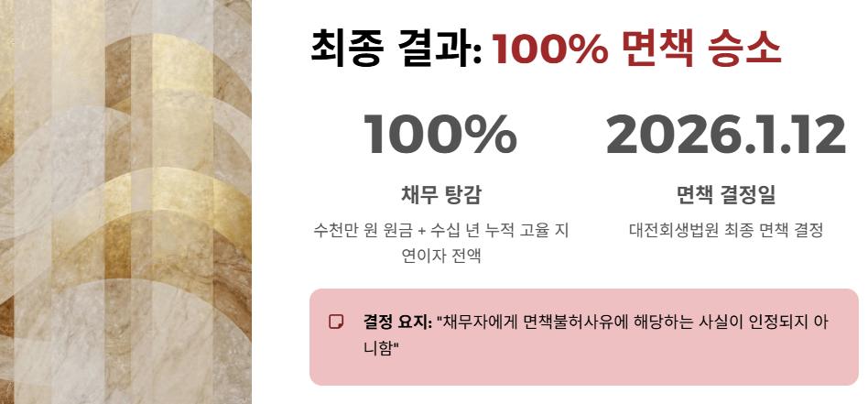Select the "채무 탕감" label
This screenshot has width=868, height=404.
click(x=440, y=194)
